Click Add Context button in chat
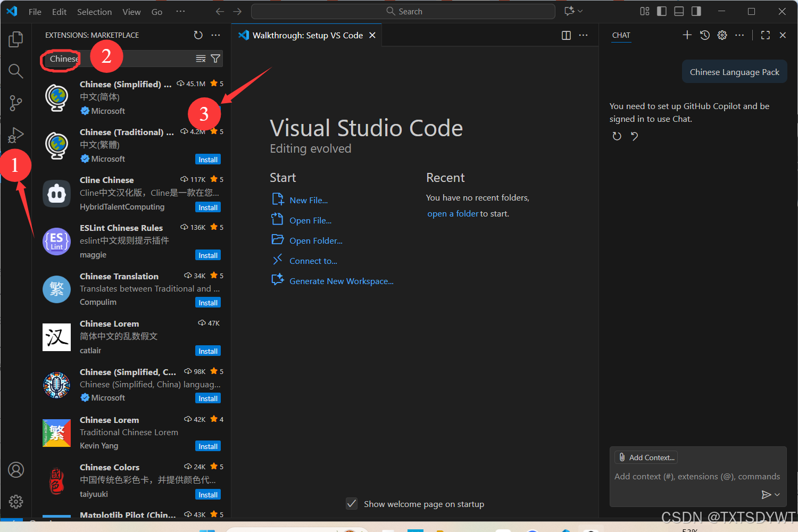 pyautogui.click(x=646, y=458)
